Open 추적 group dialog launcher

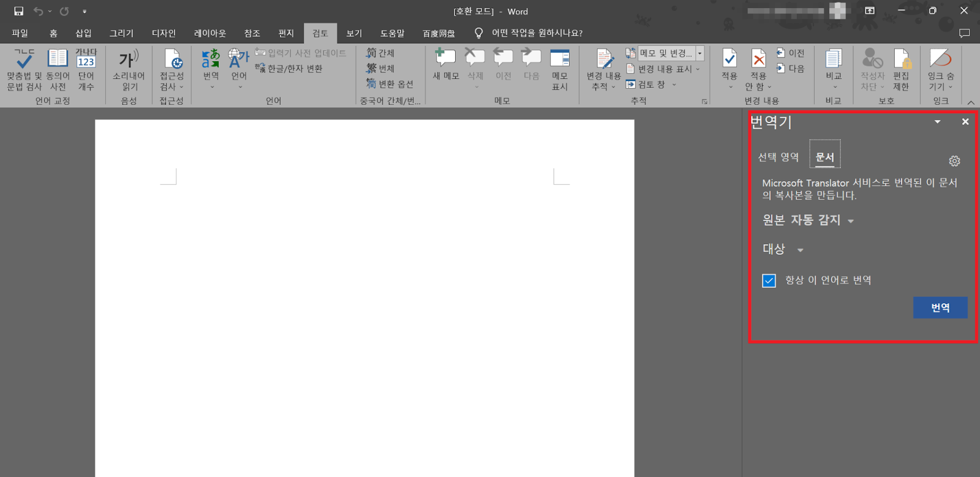point(704,102)
